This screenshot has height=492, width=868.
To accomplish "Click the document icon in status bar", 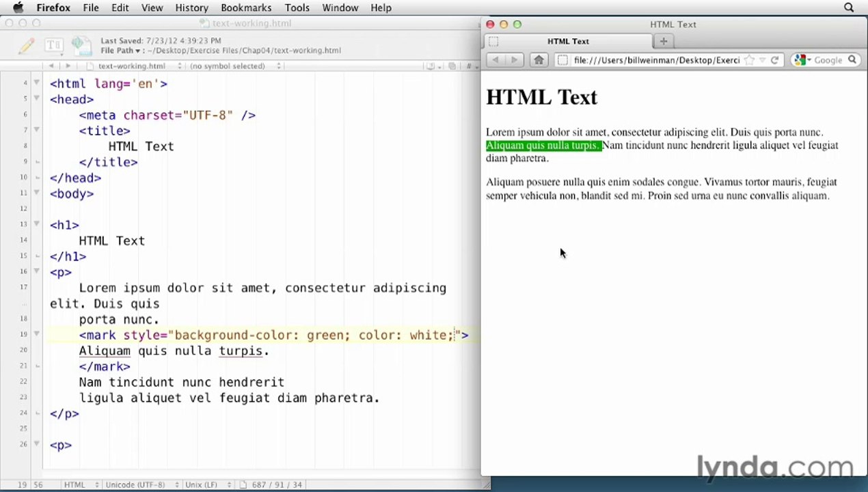I will pyautogui.click(x=243, y=484).
